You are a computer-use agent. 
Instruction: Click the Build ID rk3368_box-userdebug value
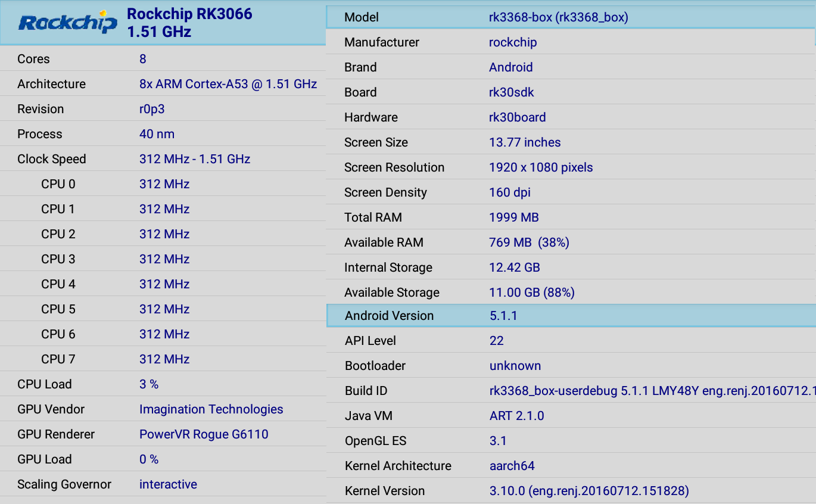tap(653, 391)
